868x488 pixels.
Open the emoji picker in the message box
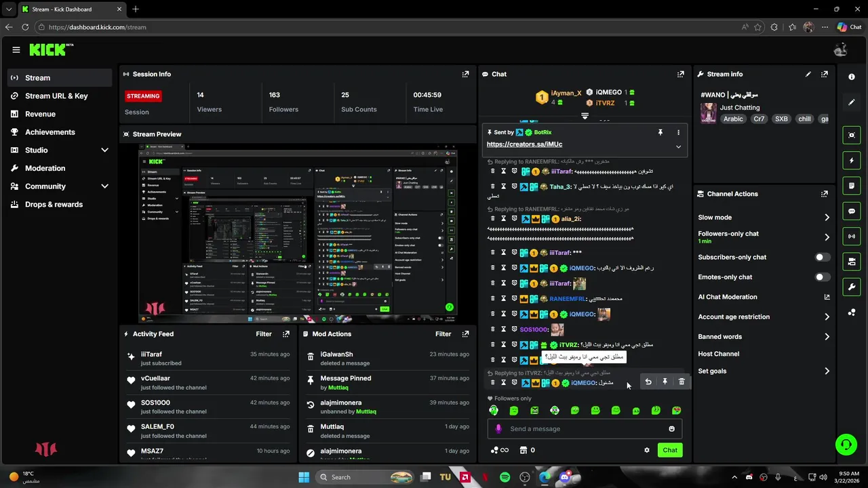tap(672, 428)
